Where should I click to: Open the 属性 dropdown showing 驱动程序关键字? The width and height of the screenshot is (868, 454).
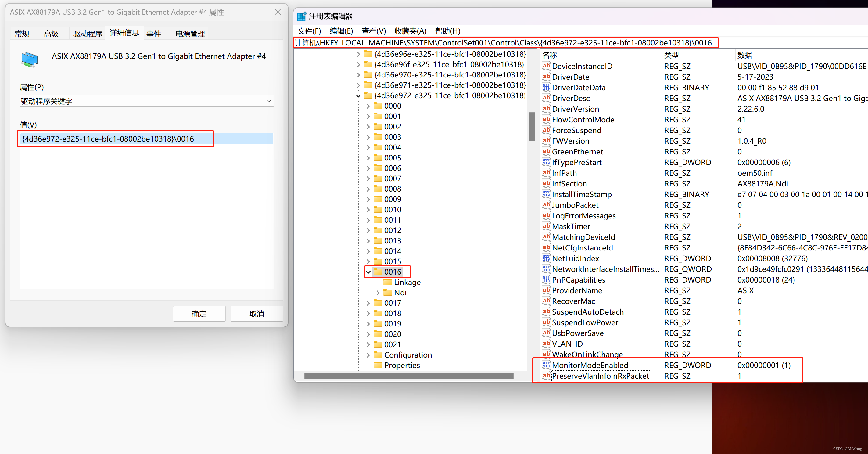tap(147, 101)
